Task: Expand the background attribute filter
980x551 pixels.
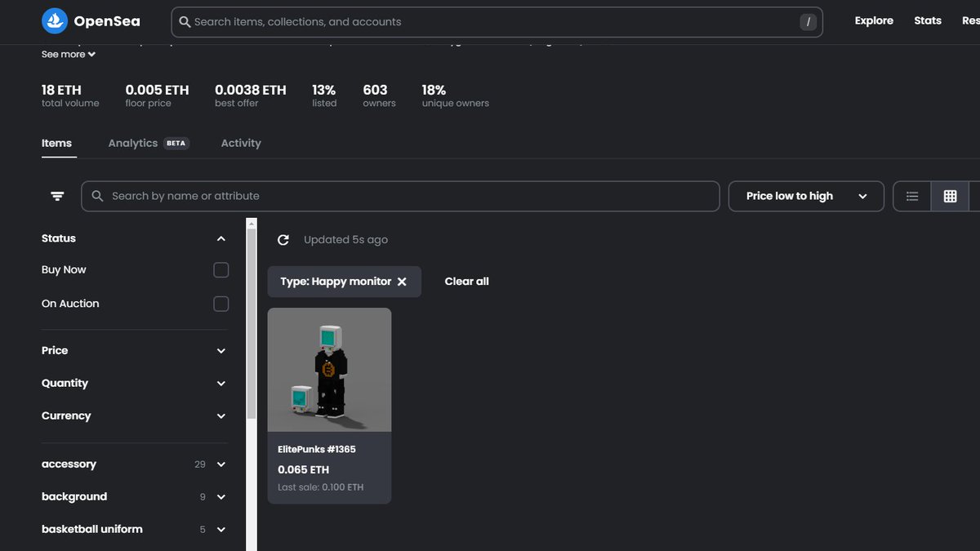Action: (220, 497)
